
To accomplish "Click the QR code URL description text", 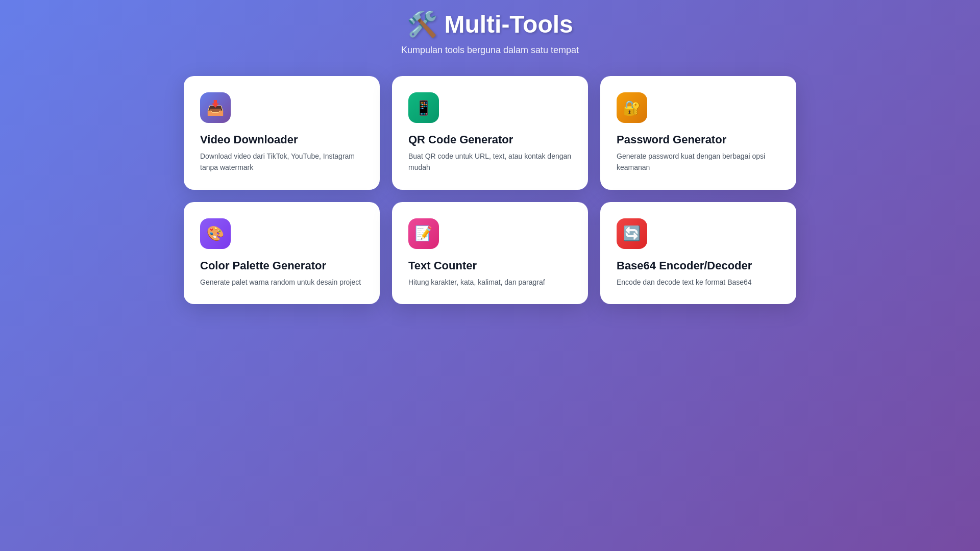I will pos(489,162).
